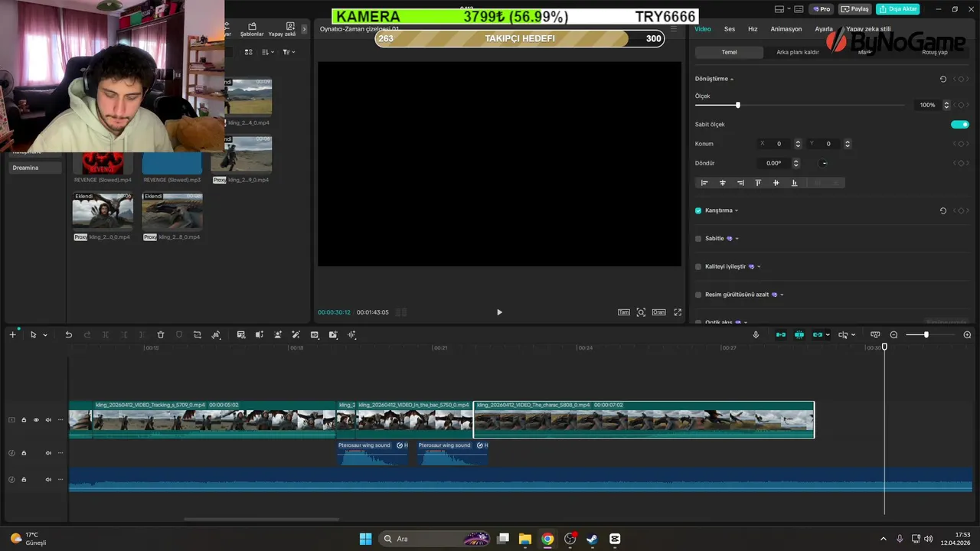The image size is (980, 551).
Task: Open grid view of media library
Action: click(248, 52)
